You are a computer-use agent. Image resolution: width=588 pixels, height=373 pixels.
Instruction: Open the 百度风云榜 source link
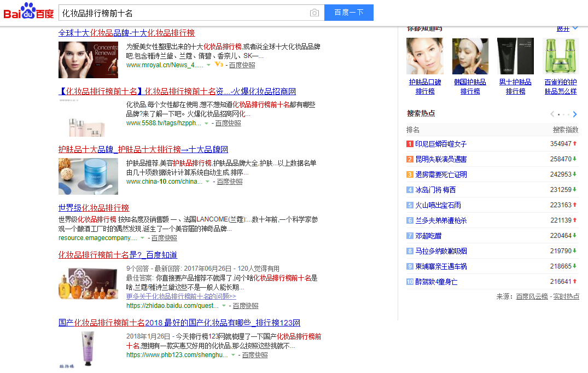532,296
